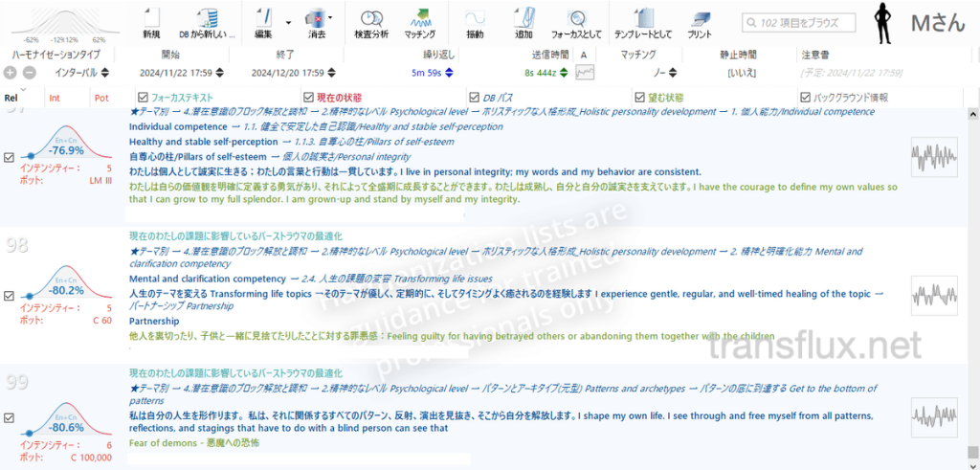Click 'C 60' potency value

click(x=101, y=320)
